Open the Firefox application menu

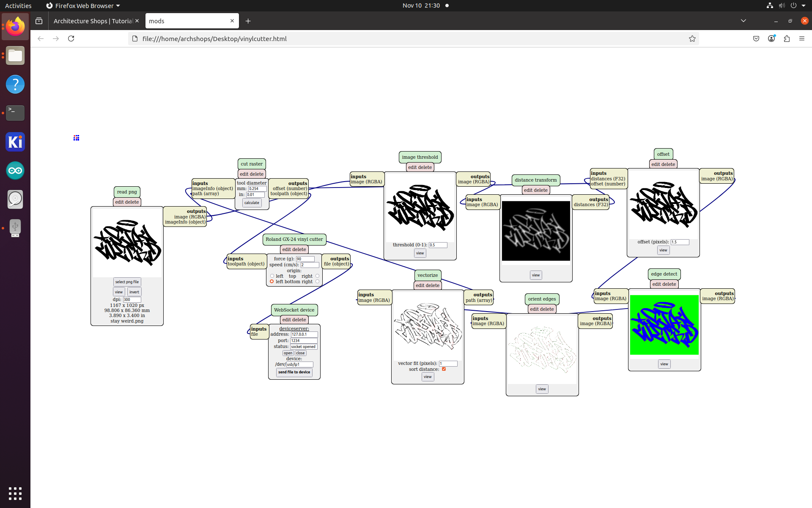click(802, 39)
